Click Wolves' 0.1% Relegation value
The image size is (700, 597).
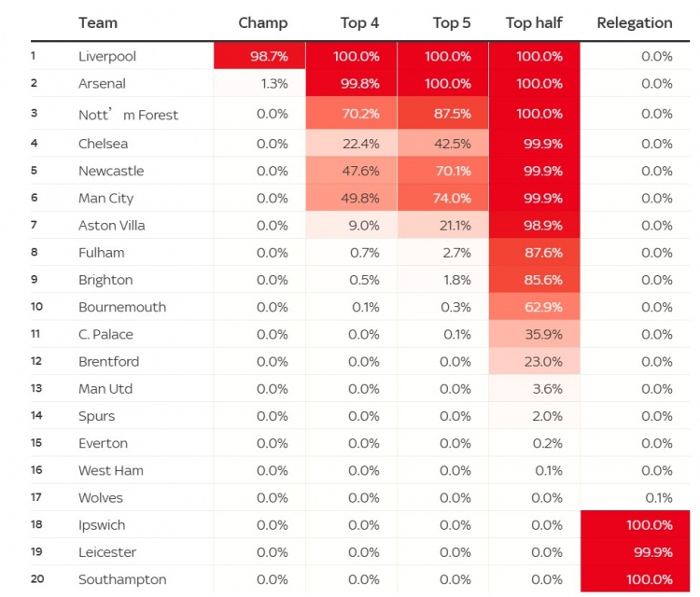point(659,498)
